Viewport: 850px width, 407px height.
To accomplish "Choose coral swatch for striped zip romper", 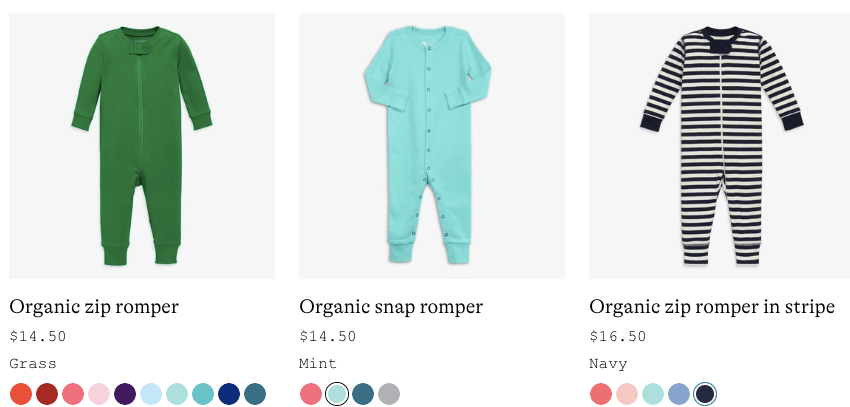I will click(600, 394).
